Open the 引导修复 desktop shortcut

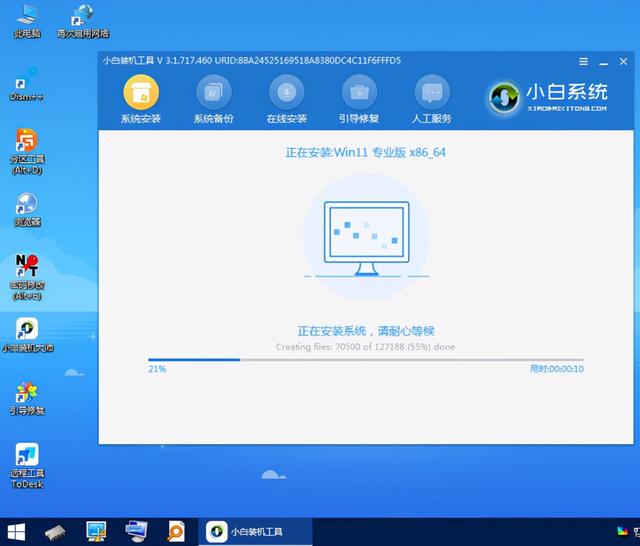tap(27, 393)
